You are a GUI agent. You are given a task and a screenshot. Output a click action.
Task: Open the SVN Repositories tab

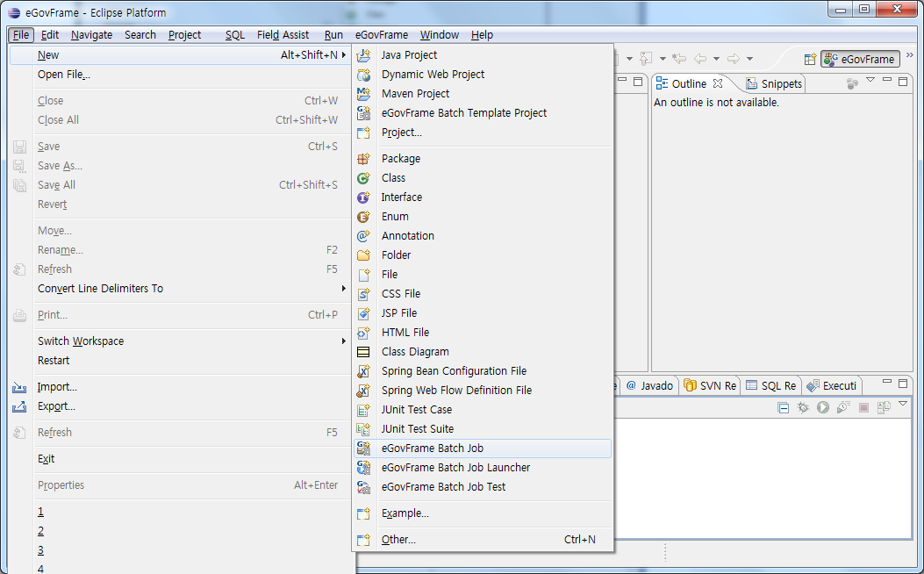point(711,385)
